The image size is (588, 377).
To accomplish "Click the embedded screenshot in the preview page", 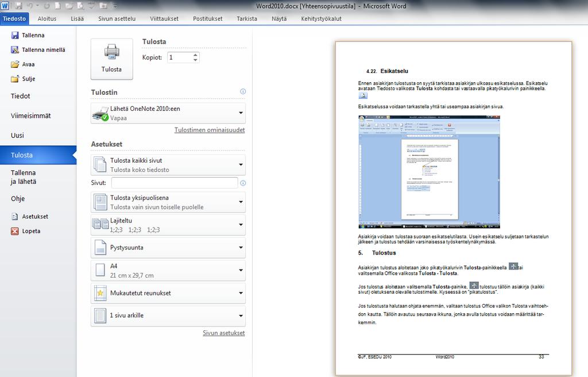I will click(x=429, y=172).
